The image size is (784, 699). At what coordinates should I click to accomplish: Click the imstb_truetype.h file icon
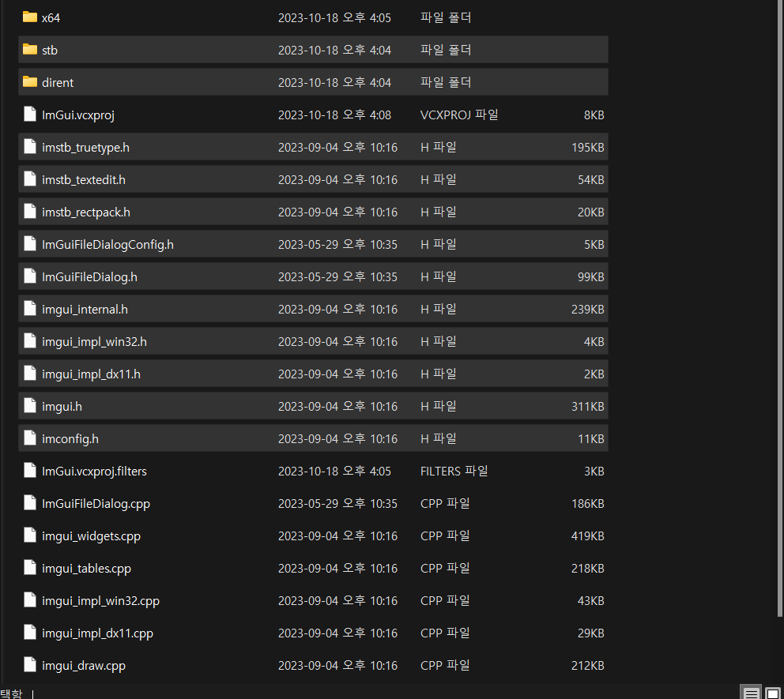pyautogui.click(x=30, y=147)
